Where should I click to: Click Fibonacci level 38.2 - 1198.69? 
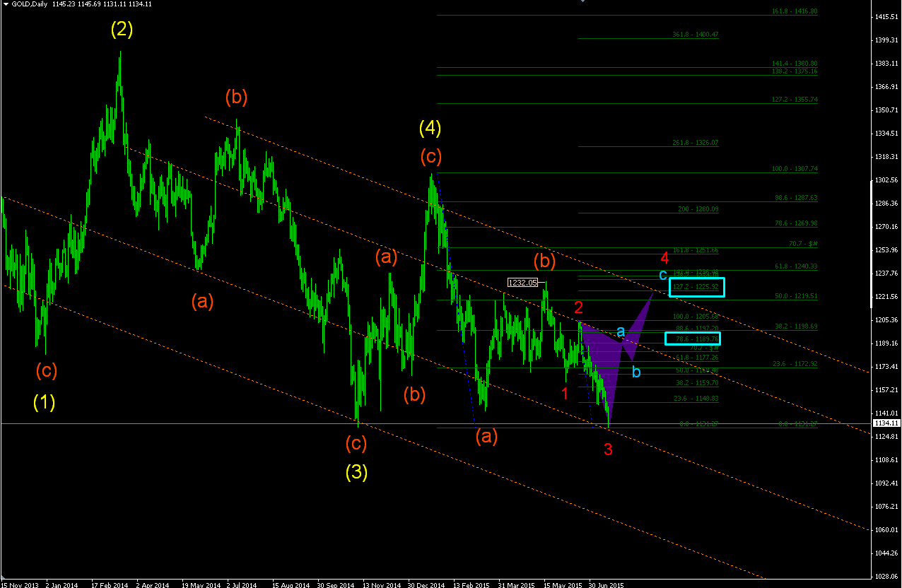(x=797, y=327)
